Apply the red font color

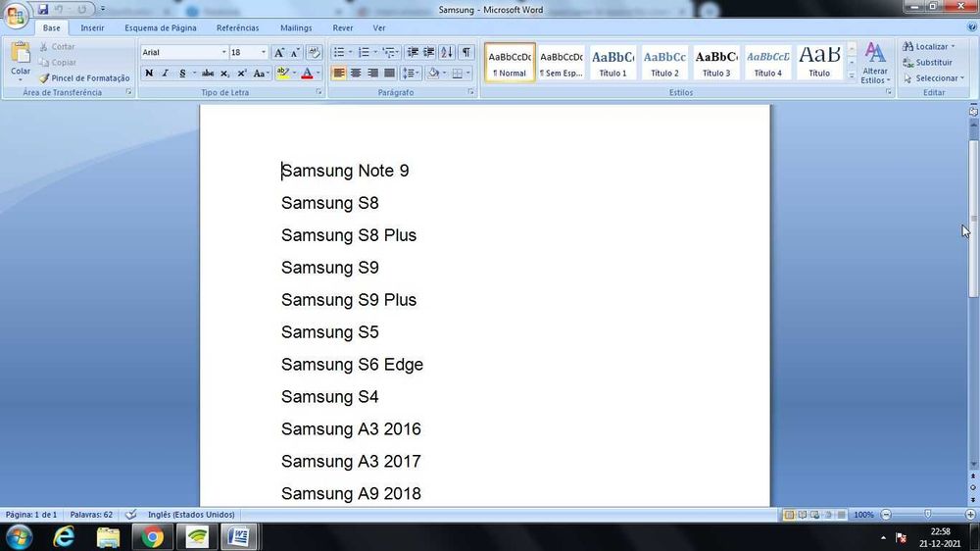(x=307, y=74)
